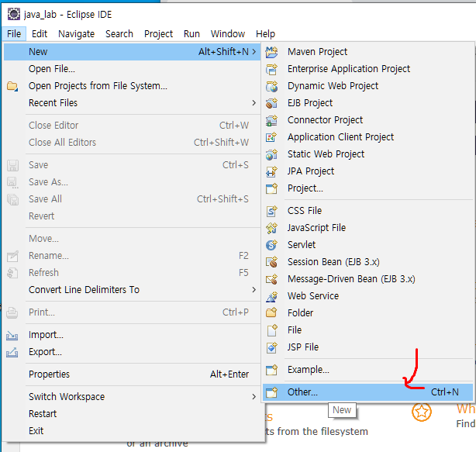
Task: Click the Connector Project icon
Action: [x=271, y=120]
